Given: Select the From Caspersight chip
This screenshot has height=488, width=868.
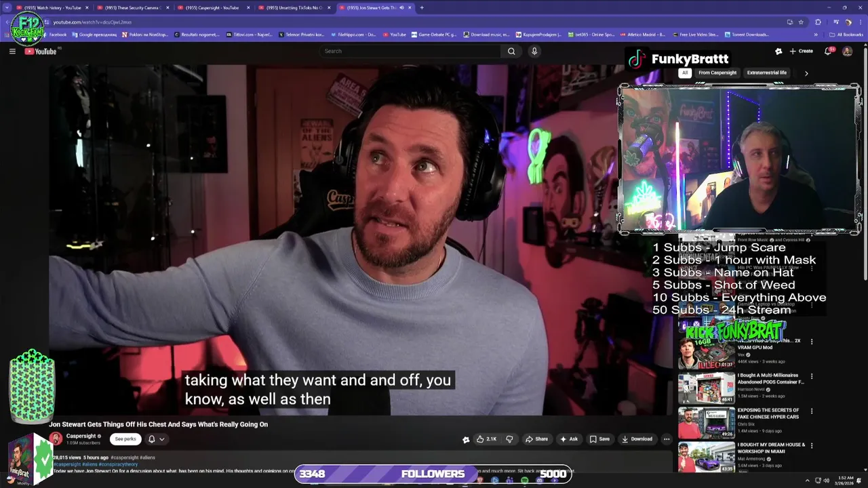Looking at the screenshot, I should pos(717,73).
